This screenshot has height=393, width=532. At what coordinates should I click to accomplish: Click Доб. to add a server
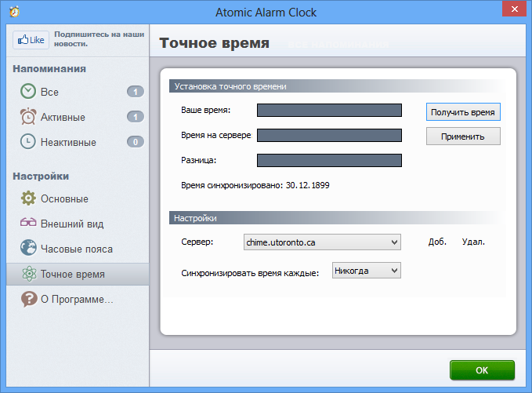click(x=437, y=242)
